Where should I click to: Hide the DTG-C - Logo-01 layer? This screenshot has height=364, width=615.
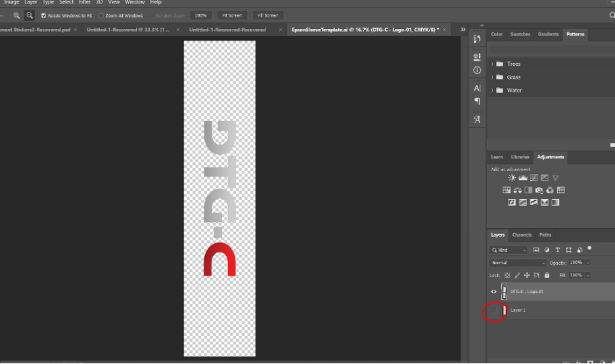click(x=494, y=292)
